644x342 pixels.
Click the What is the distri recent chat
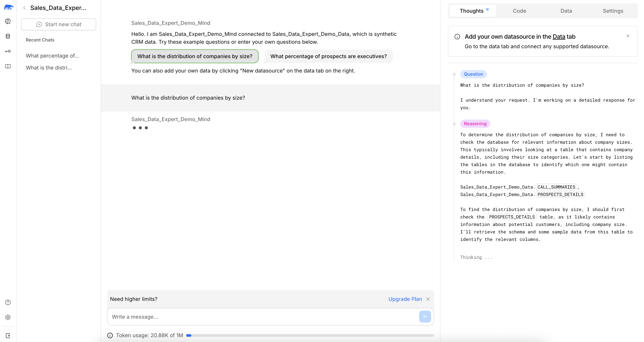[x=49, y=68]
